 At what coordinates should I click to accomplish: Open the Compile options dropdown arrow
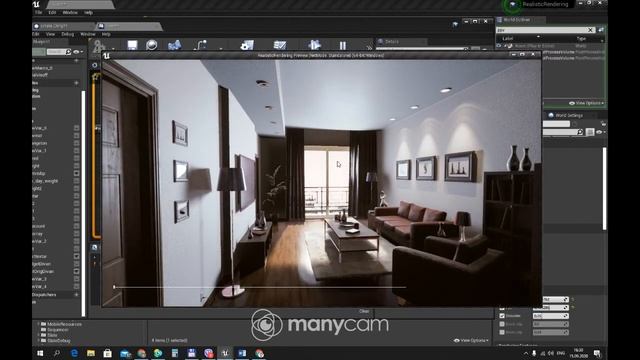pos(113,49)
